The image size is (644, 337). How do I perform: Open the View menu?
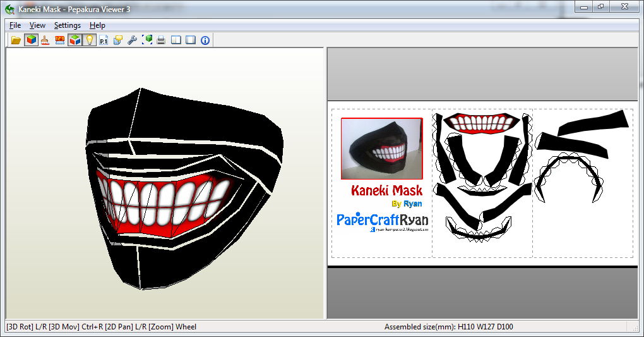37,25
